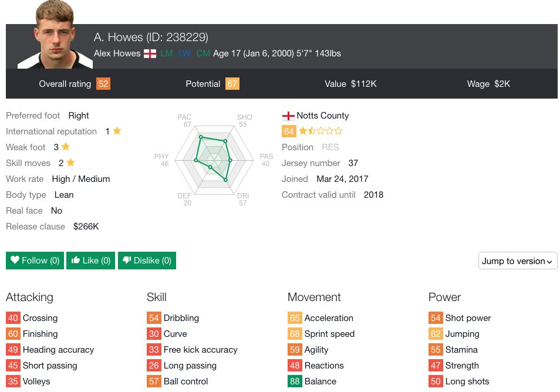Click the Work rate High / Medium value

coord(81,179)
